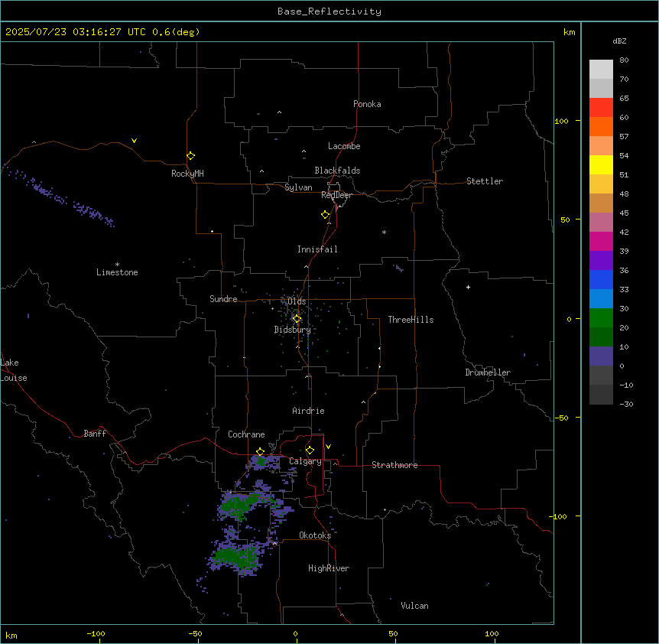
Task: Click the green swatch at 30 dBZ
Action: 601,318
